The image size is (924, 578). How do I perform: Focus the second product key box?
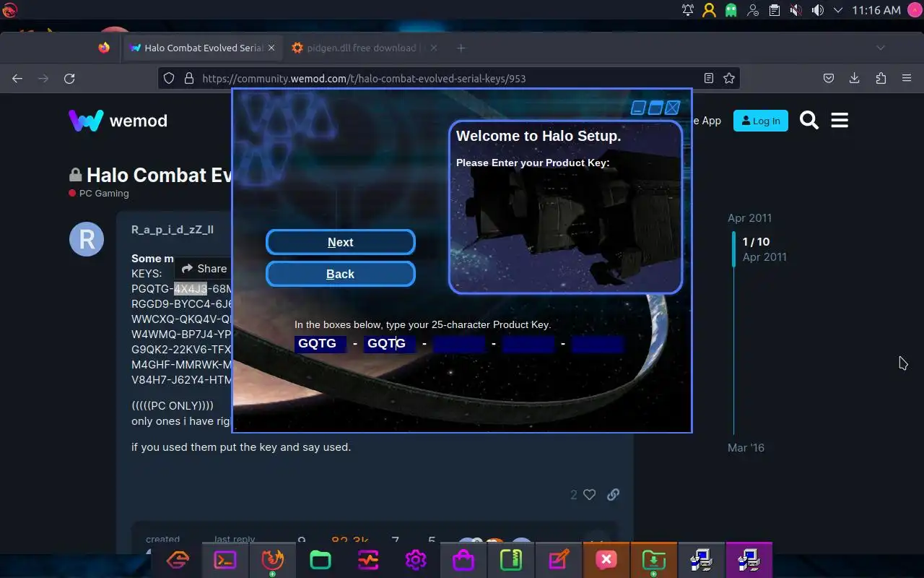point(389,344)
